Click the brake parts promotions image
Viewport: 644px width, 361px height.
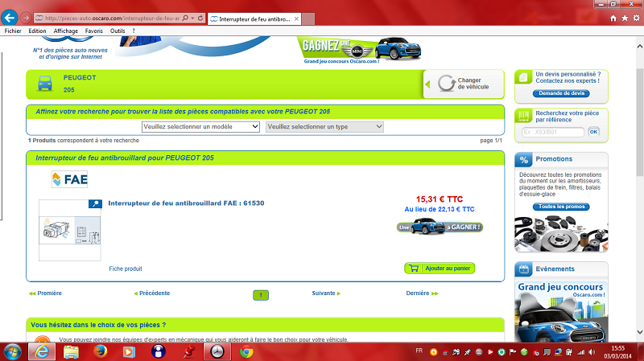(561, 233)
